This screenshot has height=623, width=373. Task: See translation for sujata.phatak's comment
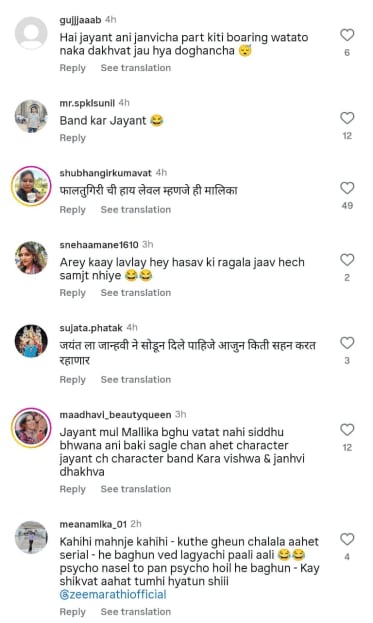[x=135, y=379]
